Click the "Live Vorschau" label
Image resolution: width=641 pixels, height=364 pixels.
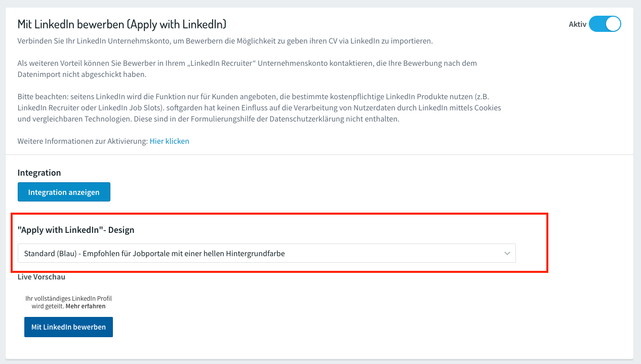click(42, 277)
